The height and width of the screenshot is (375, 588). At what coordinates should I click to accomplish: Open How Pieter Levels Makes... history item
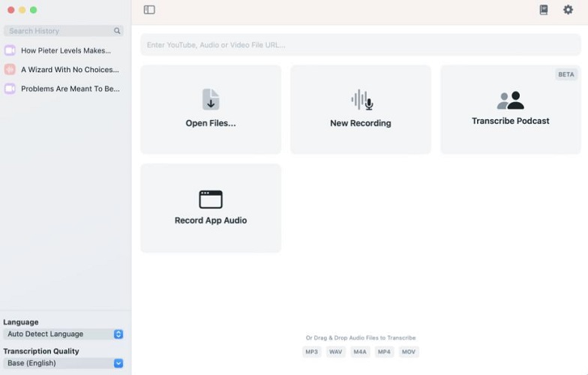[x=63, y=50]
